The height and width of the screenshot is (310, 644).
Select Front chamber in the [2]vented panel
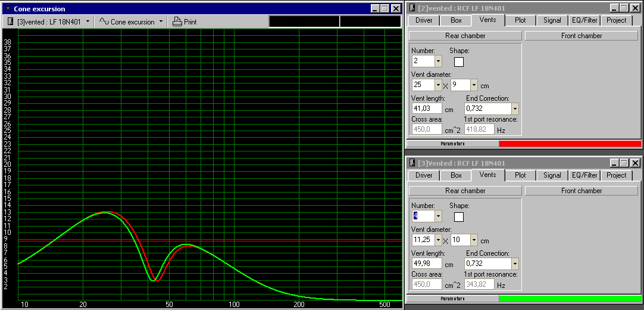click(x=581, y=36)
